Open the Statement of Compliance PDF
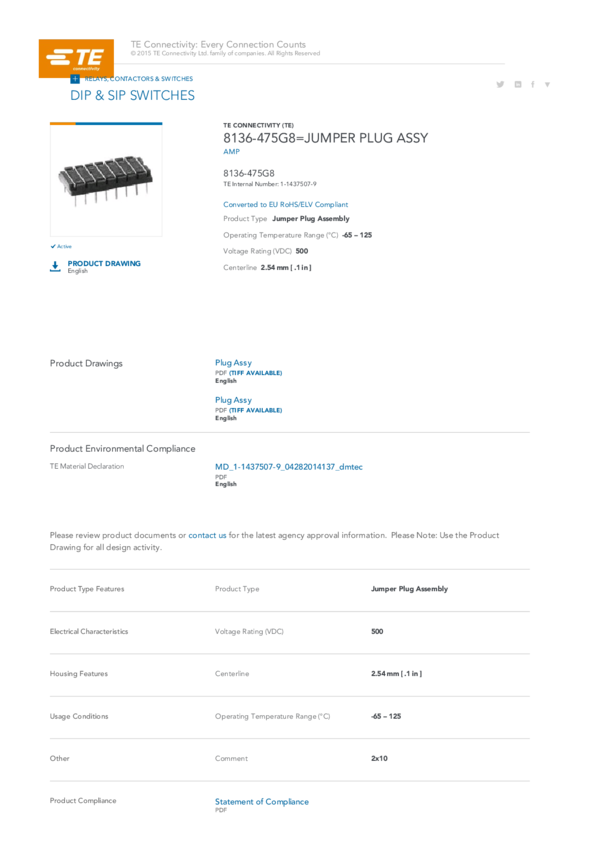601x850 pixels. click(262, 802)
